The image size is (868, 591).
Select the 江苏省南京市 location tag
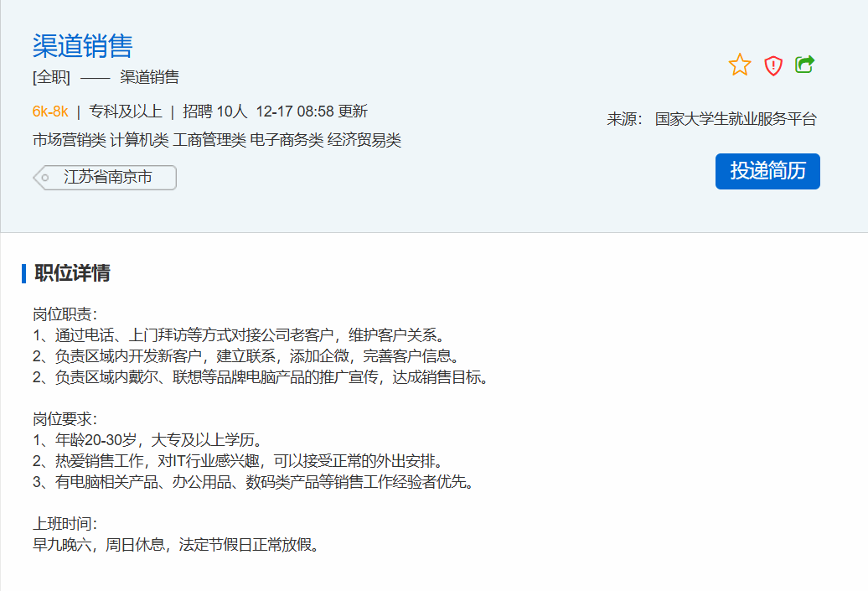point(108,178)
